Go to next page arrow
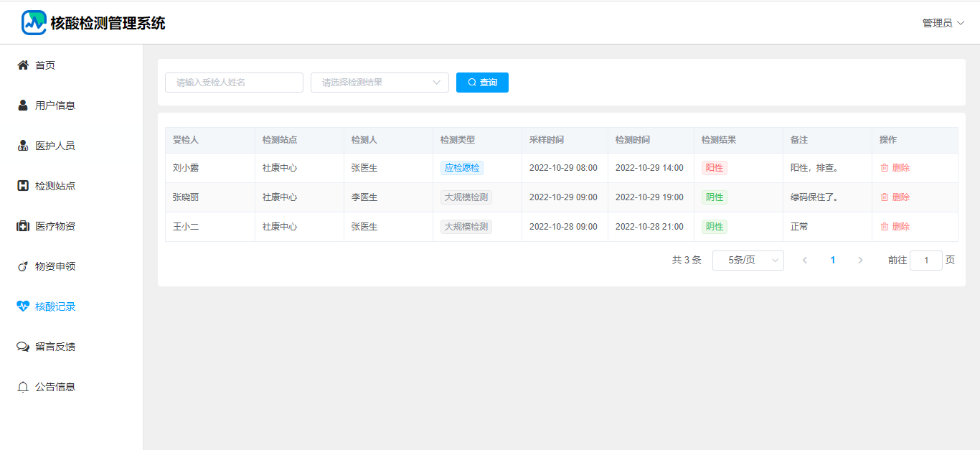The width and height of the screenshot is (980, 450). 860,261
